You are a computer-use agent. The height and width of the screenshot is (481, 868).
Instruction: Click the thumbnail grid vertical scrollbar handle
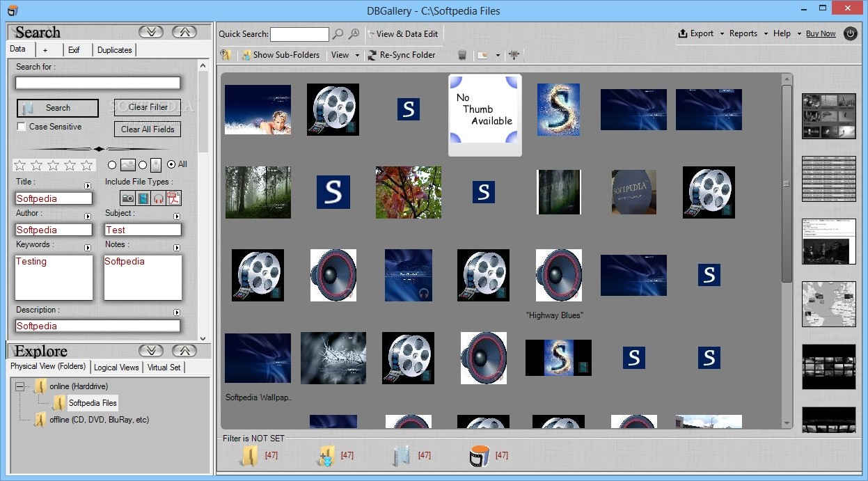787,184
